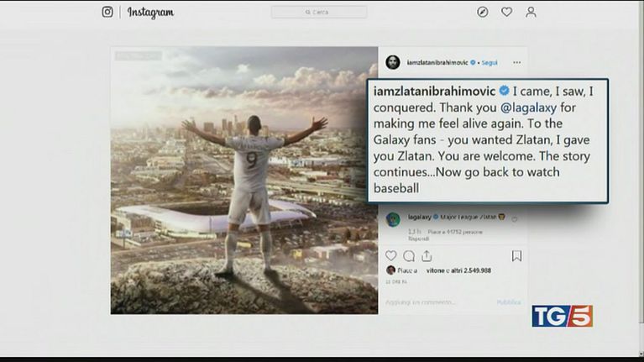Click the Zlatan Los Angeles post image

243,180
